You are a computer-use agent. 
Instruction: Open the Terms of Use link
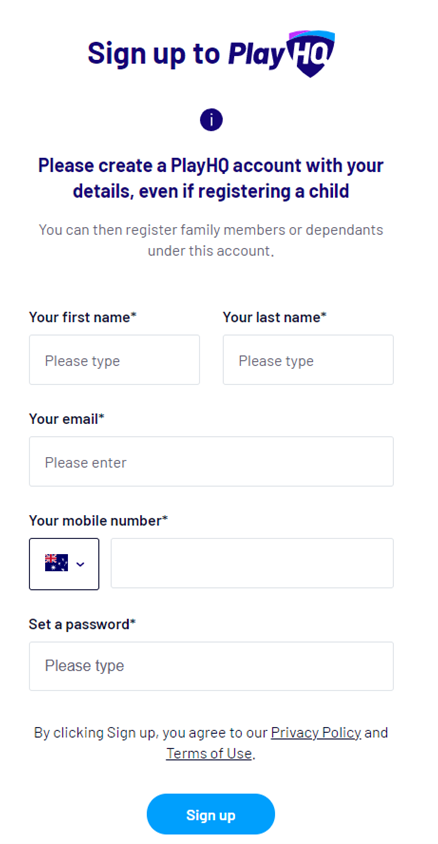tap(209, 753)
